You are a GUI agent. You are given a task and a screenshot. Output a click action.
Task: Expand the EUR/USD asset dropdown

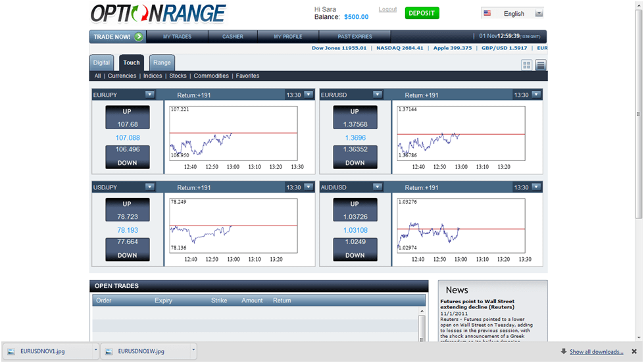pos(377,95)
